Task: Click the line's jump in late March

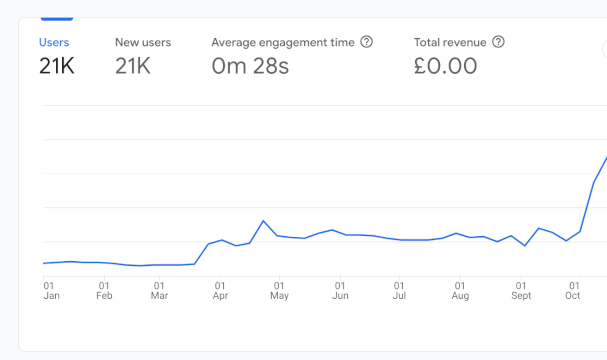Action: pyautogui.click(x=202, y=254)
